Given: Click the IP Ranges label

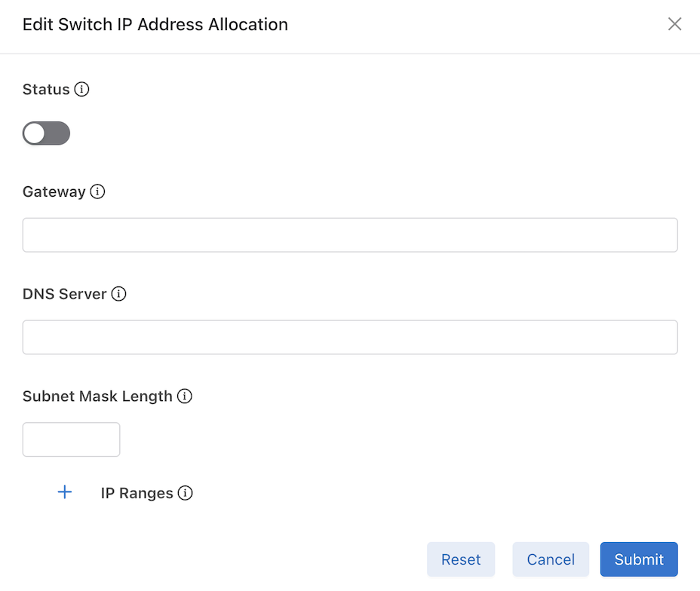Looking at the screenshot, I should 137,493.
